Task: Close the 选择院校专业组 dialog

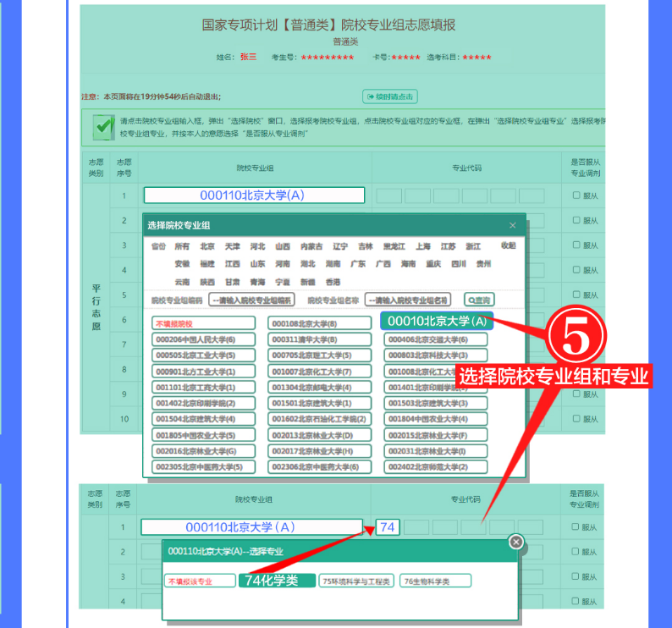Action: [x=512, y=225]
